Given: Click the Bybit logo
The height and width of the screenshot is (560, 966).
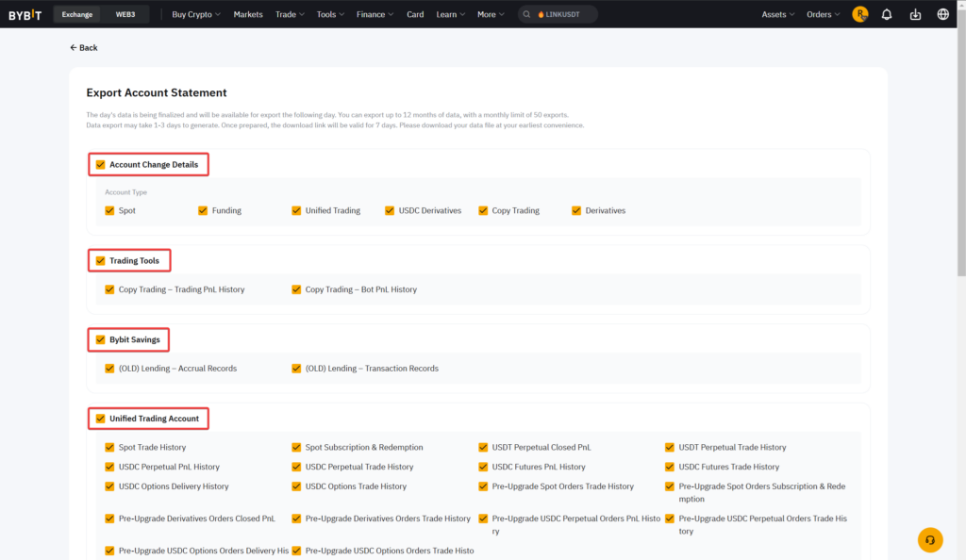Looking at the screenshot, I should point(25,14).
